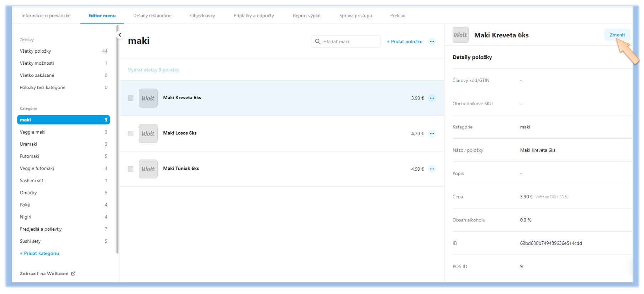Screen dimensions: 644x294
Task: Collapse the sidebar with the chevron arrow
Action: (120, 35)
